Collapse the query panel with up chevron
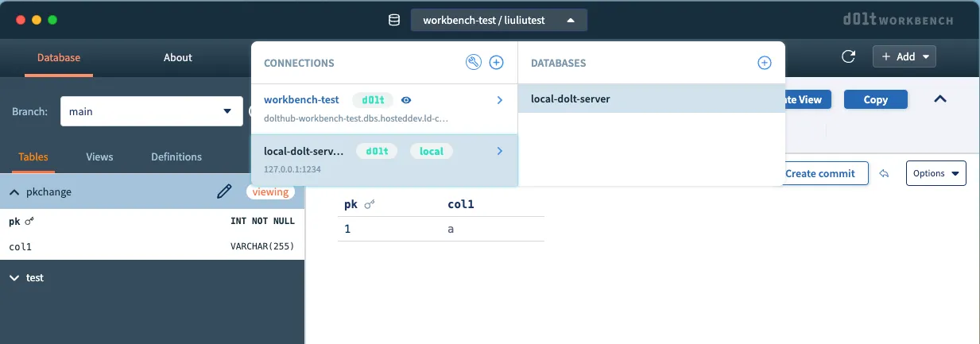Image resolution: width=980 pixels, height=344 pixels. click(940, 99)
